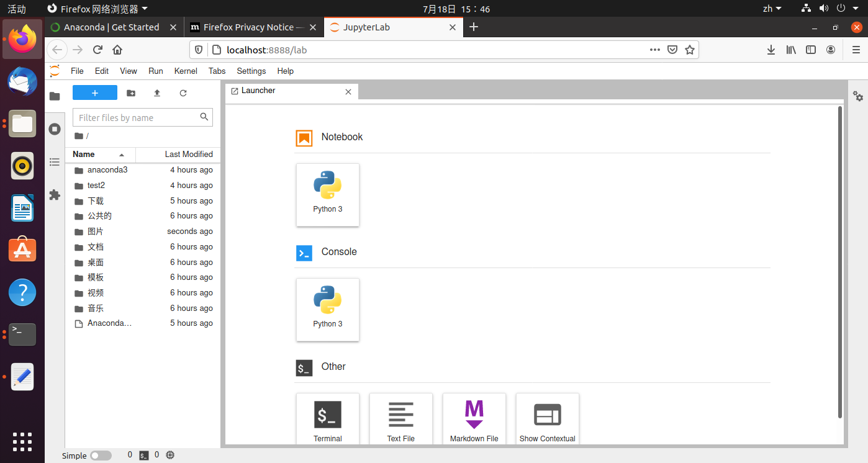This screenshot has width=868, height=463.
Task: Open the Running Terminals and Kernels panel
Action: [54, 128]
